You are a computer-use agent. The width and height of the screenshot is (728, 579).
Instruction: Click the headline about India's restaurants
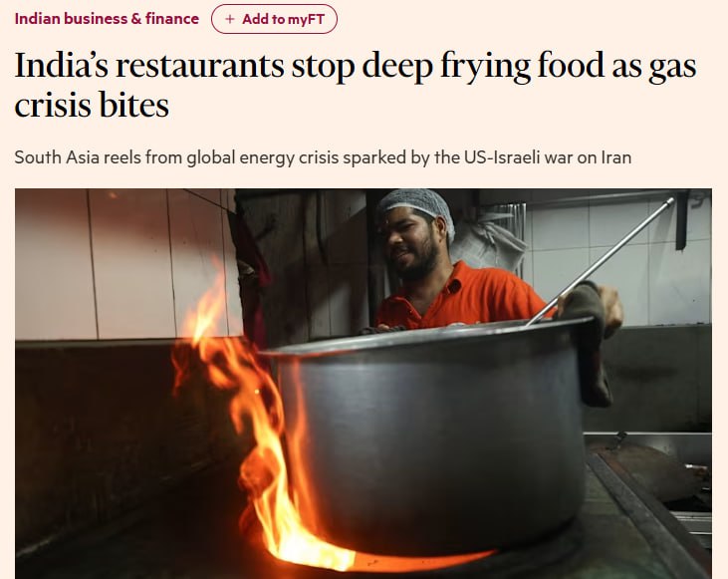[x=356, y=85]
